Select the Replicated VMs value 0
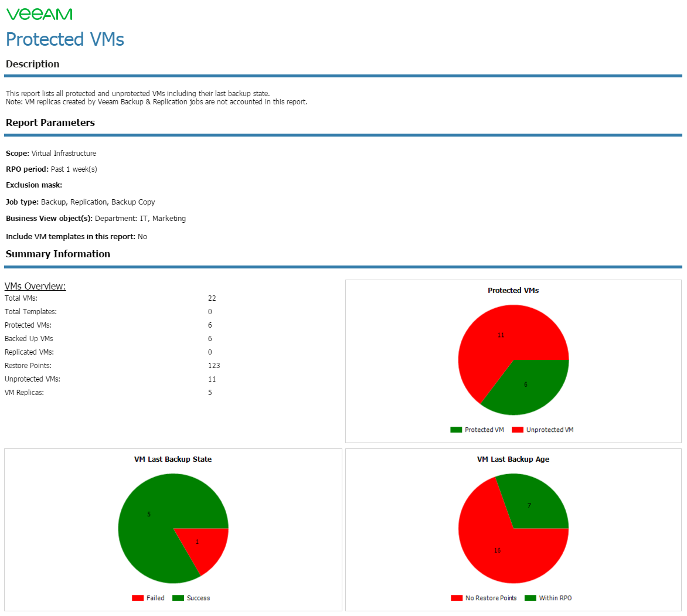This screenshot has height=616, width=687. pos(210,352)
